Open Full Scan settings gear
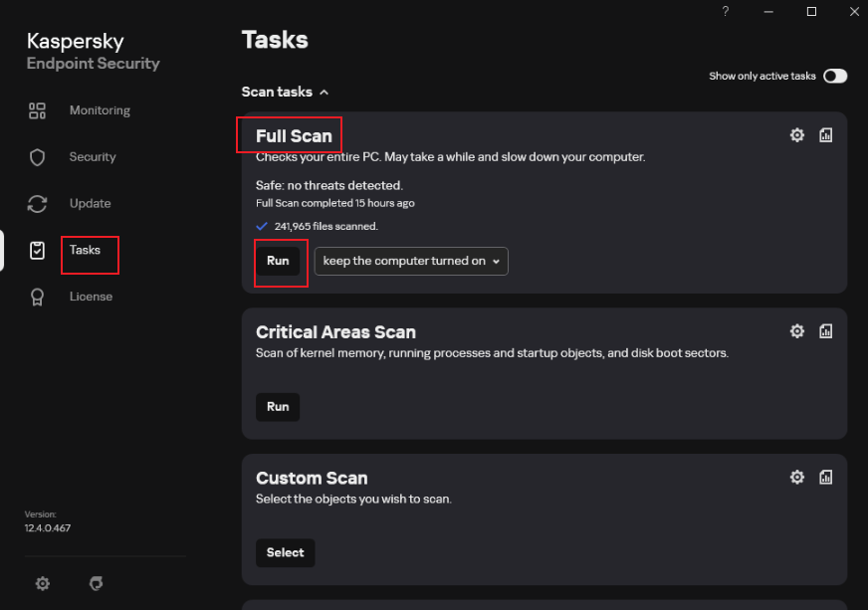Viewport: 868px width, 610px height. 796,135
